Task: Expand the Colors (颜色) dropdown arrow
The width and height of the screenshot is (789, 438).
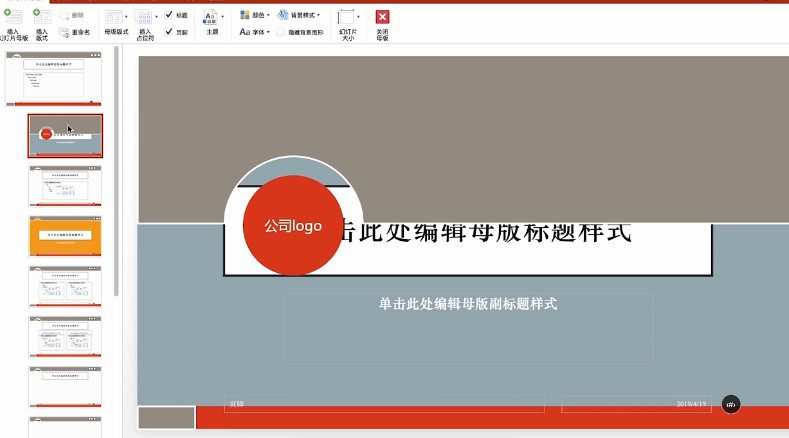Action: tap(268, 15)
